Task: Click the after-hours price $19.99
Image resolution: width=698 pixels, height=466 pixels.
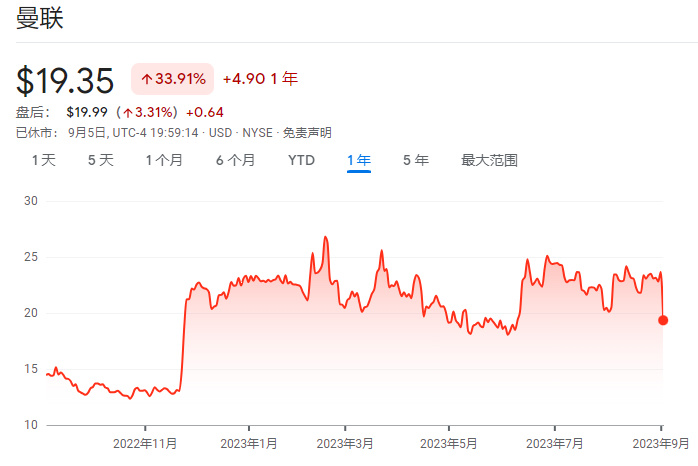Action: (x=87, y=112)
